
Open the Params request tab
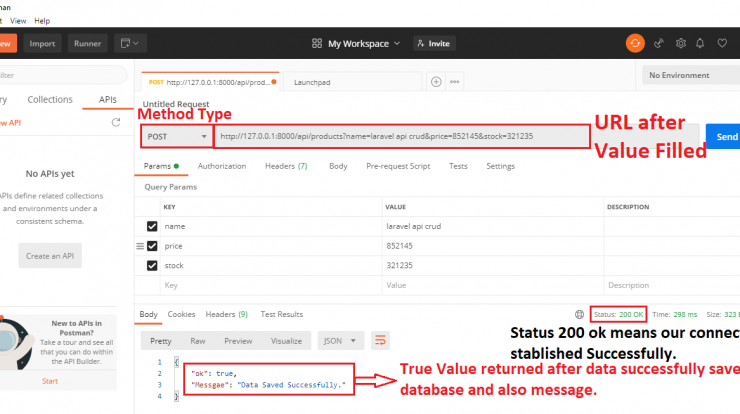[161, 166]
